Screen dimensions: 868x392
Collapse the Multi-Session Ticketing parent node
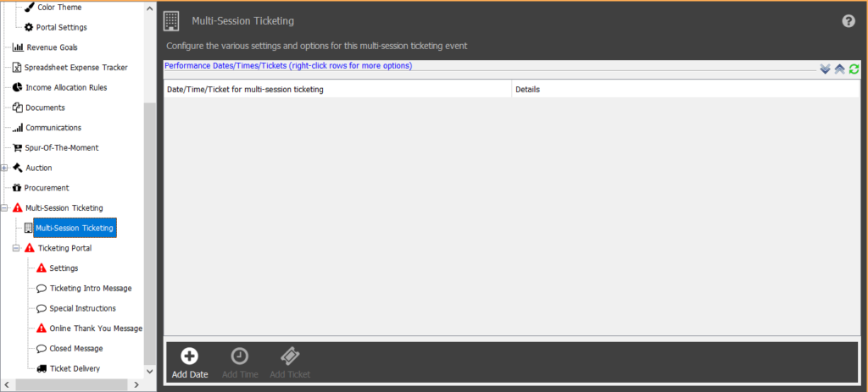[x=4, y=208]
